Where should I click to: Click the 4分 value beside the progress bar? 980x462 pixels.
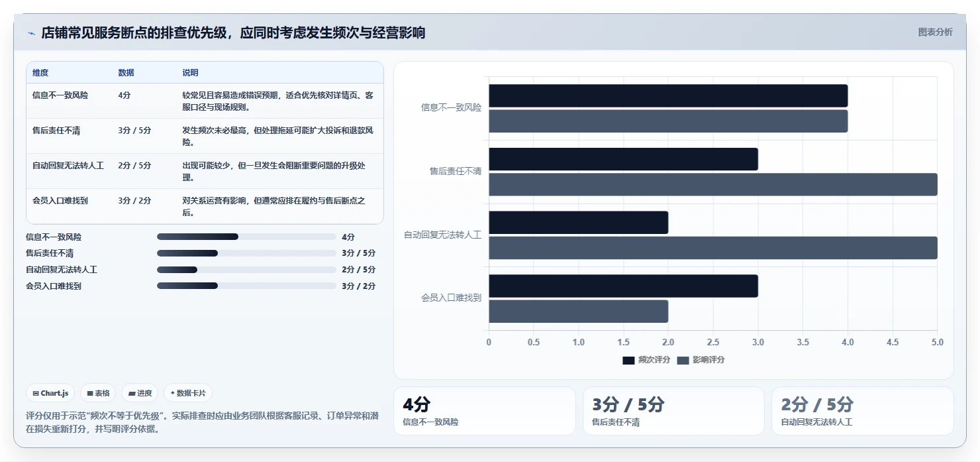click(348, 237)
